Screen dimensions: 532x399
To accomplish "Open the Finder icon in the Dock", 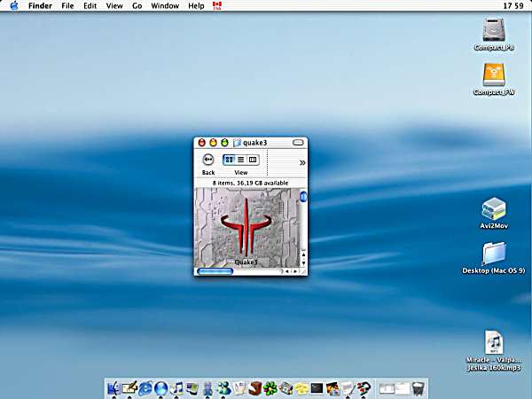I will click(x=113, y=388).
